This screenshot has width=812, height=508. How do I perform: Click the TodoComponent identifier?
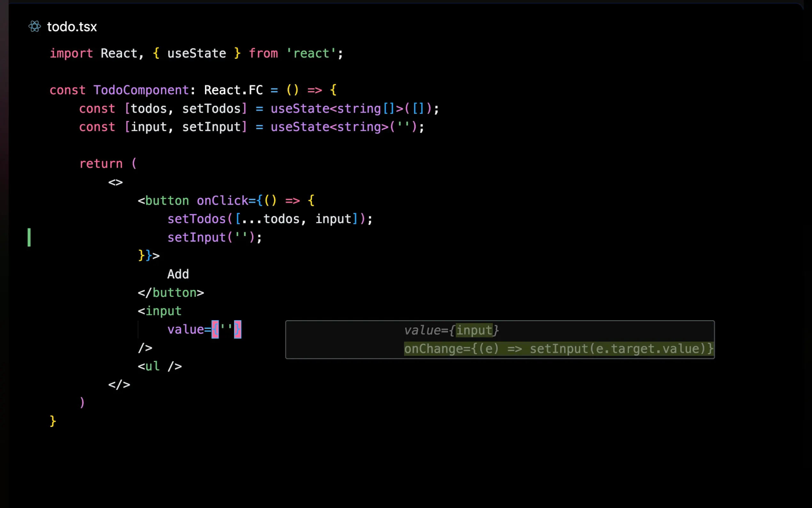pos(141,90)
